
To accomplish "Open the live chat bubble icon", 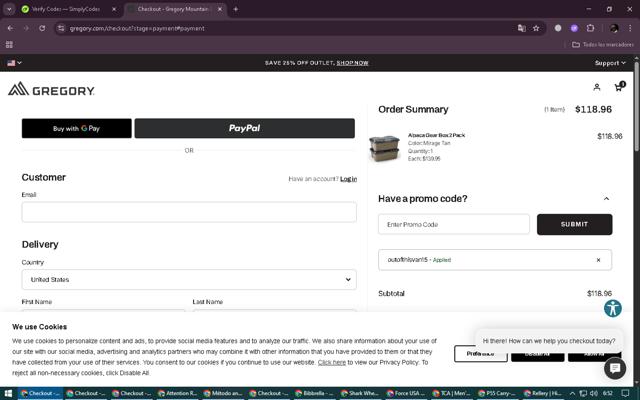I will (615, 368).
